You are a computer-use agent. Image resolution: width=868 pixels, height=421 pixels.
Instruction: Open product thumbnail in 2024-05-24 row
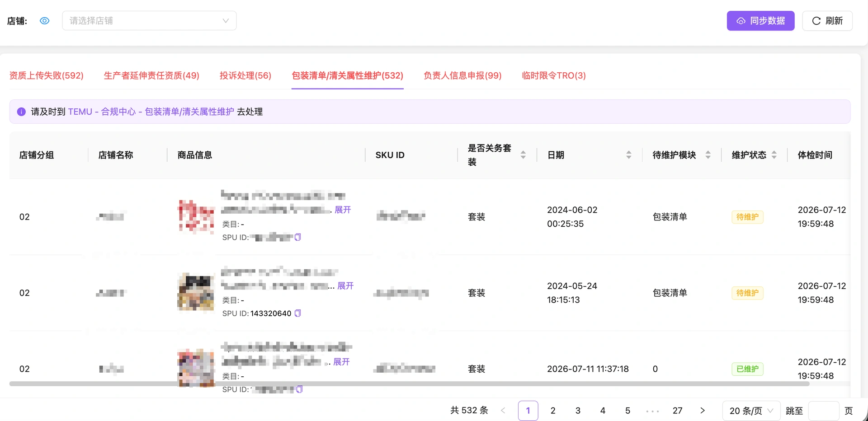click(196, 293)
